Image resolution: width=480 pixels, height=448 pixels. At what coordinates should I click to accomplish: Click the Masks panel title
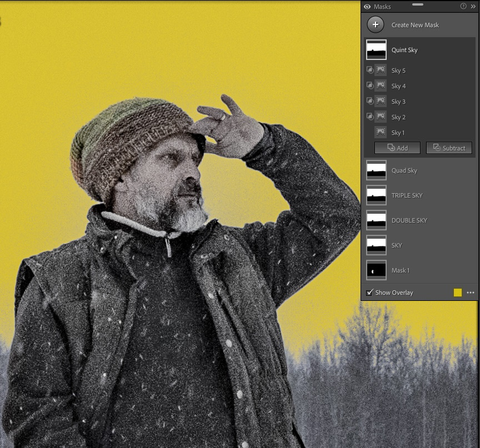click(382, 7)
